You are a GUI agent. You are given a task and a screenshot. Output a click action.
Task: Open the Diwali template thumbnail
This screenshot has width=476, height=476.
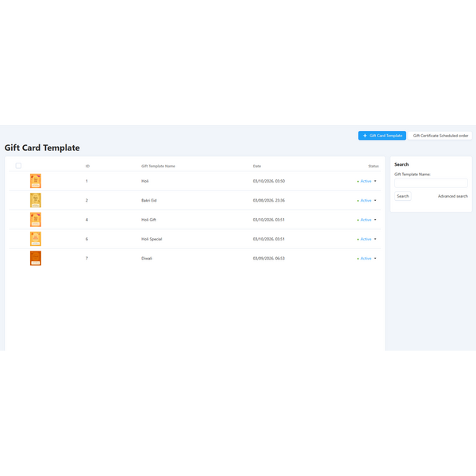tap(35, 258)
